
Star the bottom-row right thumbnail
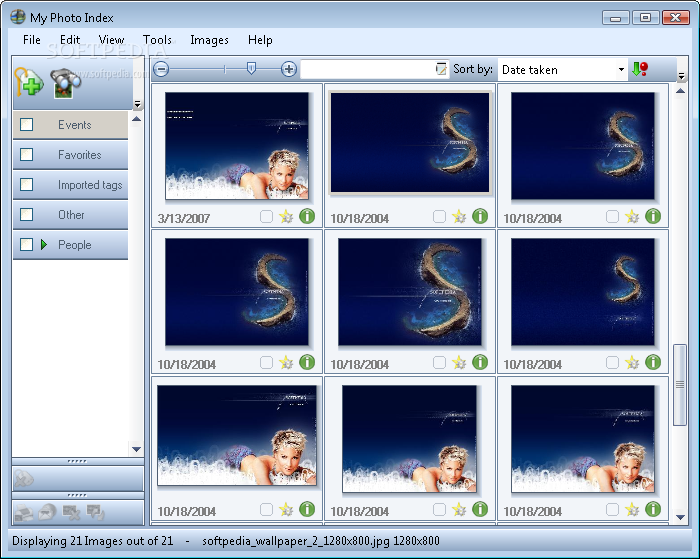[x=632, y=509]
